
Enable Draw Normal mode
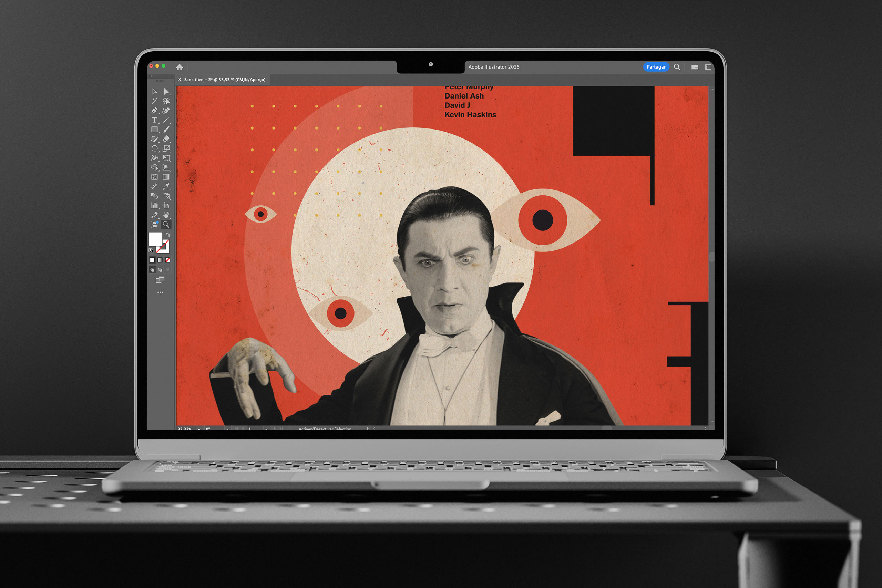pyautogui.click(x=152, y=270)
